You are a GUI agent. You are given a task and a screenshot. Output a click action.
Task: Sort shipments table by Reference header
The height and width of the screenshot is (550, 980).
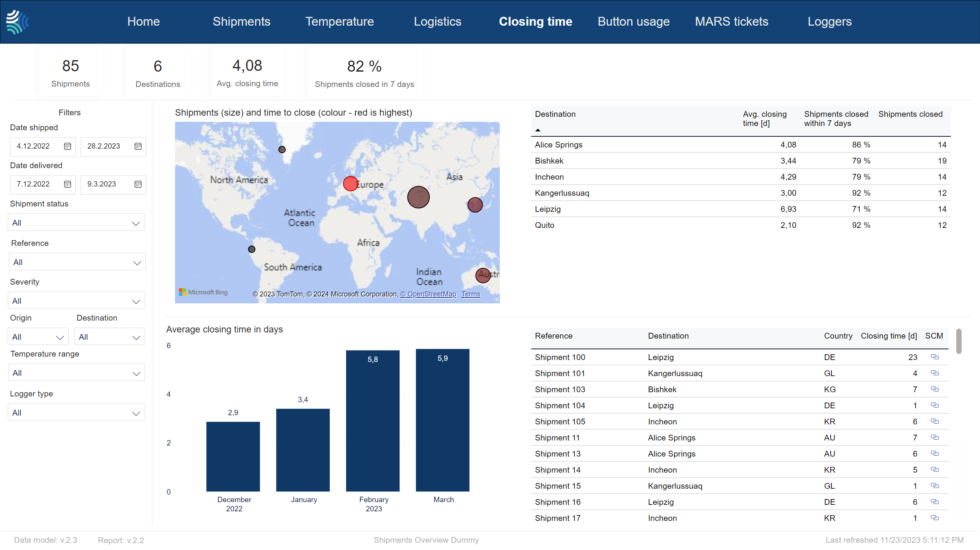point(554,336)
